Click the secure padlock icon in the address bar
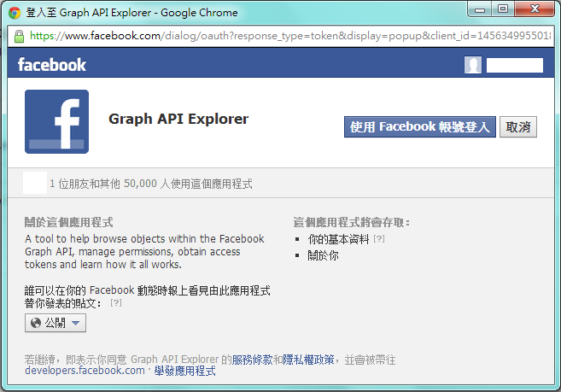 [x=19, y=36]
